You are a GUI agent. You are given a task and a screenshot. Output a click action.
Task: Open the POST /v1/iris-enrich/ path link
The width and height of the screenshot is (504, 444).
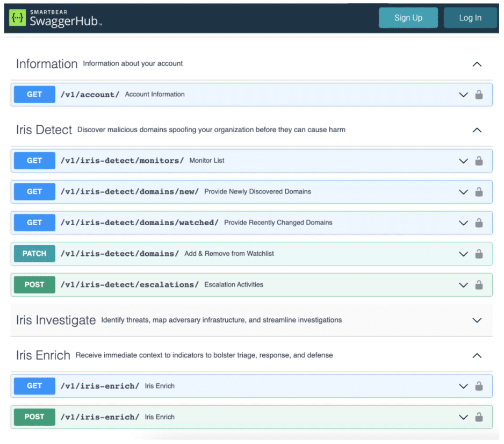[100, 417]
